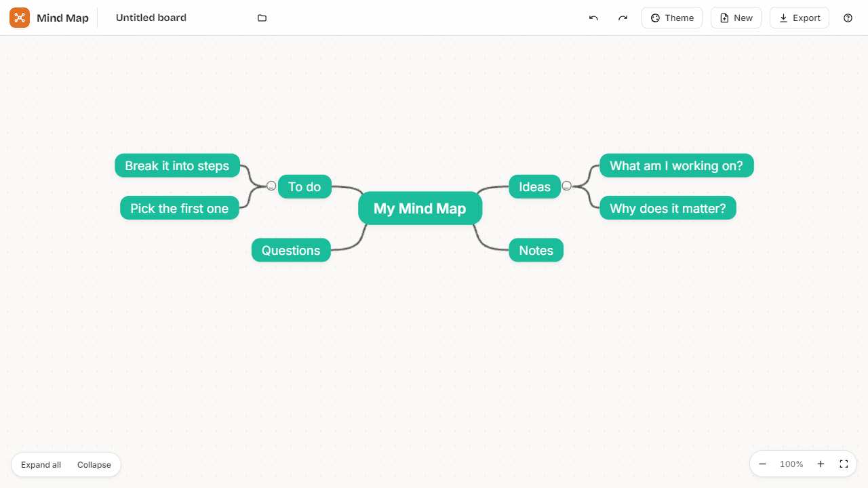Edit the Untitled board title field

click(180, 18)
